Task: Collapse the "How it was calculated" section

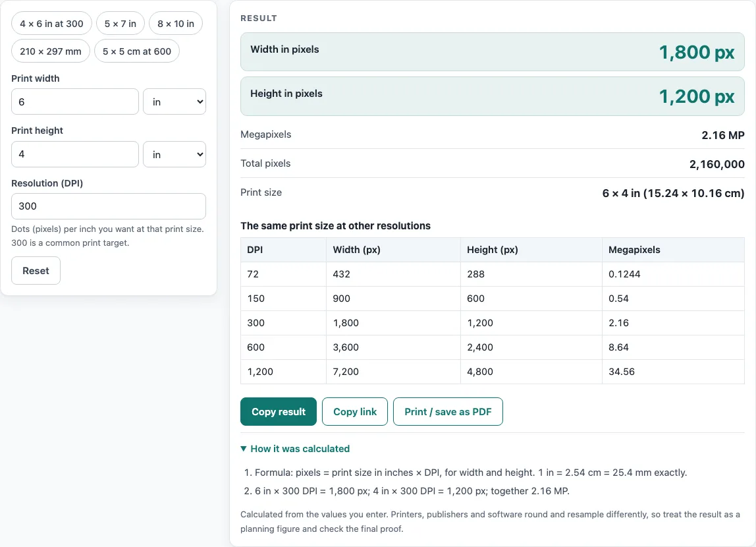Action: 295,449
